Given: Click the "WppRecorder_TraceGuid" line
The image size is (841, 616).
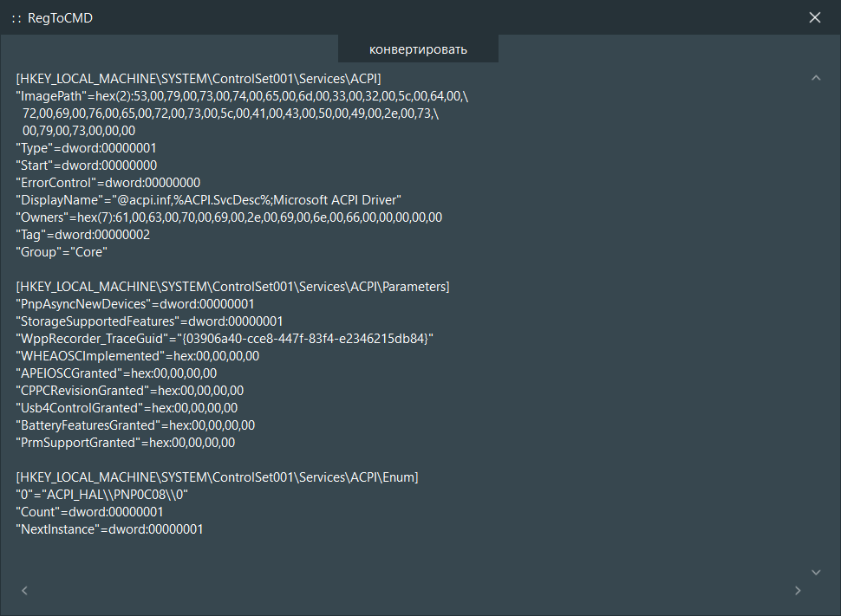Looking at the screenshot, I should (x=225, y=339).
